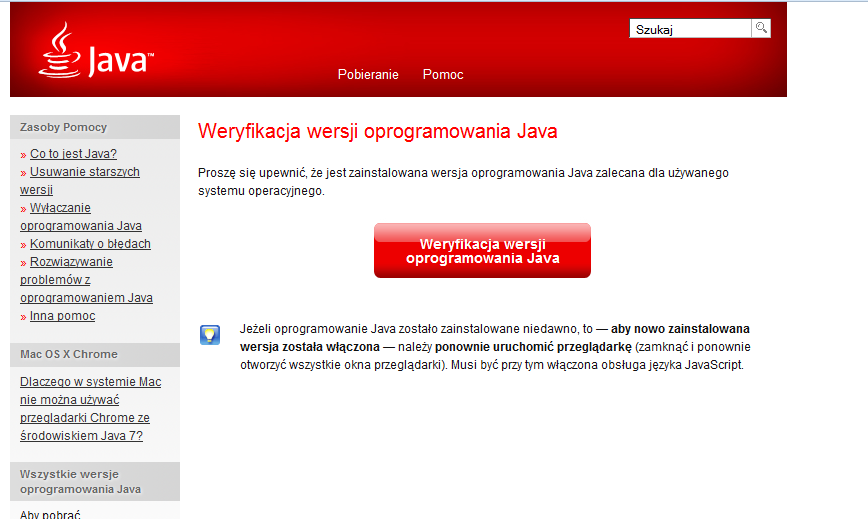This screenshot has width=868, height=519.
Task: Click the lightbulb tip icon
Action: [x=210, y=335]
